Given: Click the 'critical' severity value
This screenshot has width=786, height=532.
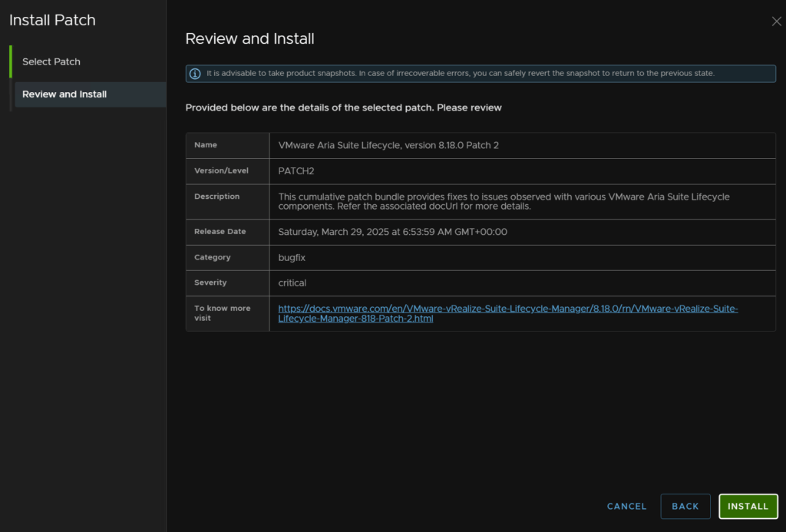Looking at the screenshot, I should tap(292, 283).
